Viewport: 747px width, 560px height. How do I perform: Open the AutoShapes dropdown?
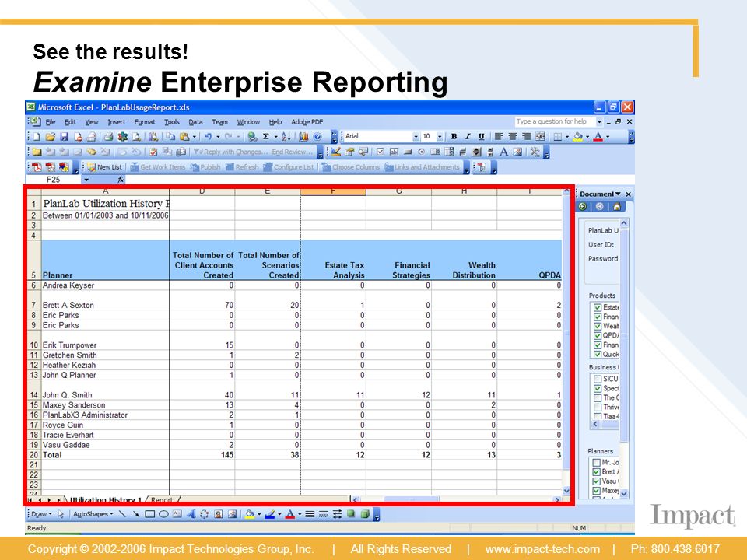[x=93, y=514]
